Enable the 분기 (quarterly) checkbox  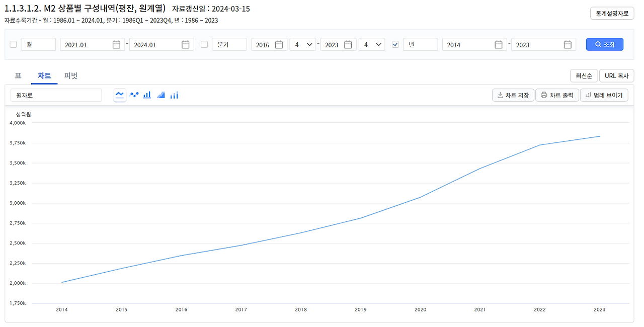pos(204,44)
